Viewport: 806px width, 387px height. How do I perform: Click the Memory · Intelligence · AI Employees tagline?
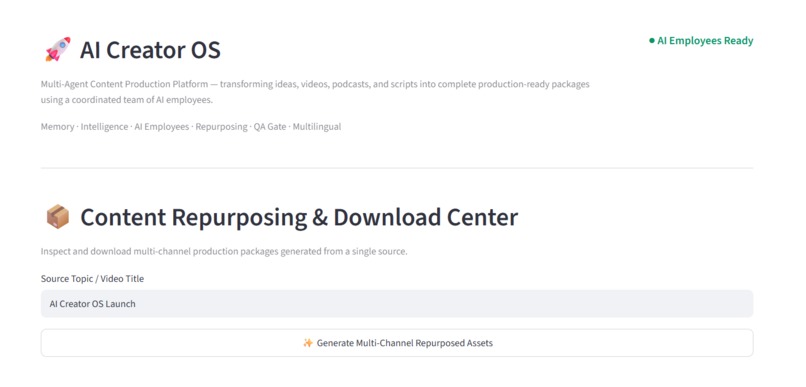pyautogui.click(x=191, y=126)
